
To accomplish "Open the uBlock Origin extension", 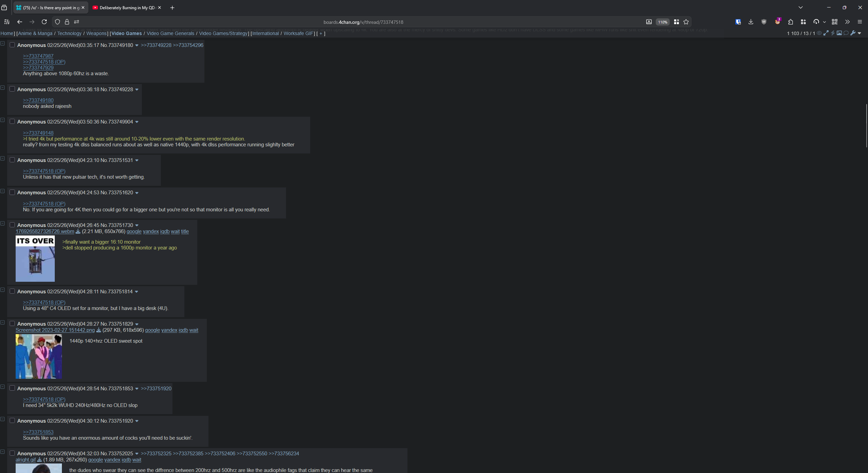I will [x=764, y=22].
